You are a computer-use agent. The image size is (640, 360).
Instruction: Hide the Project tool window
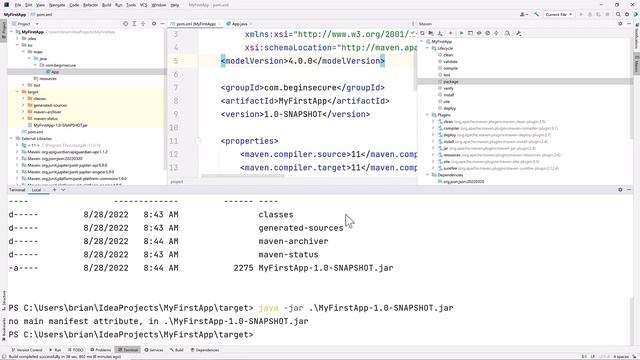click(162, 24)
